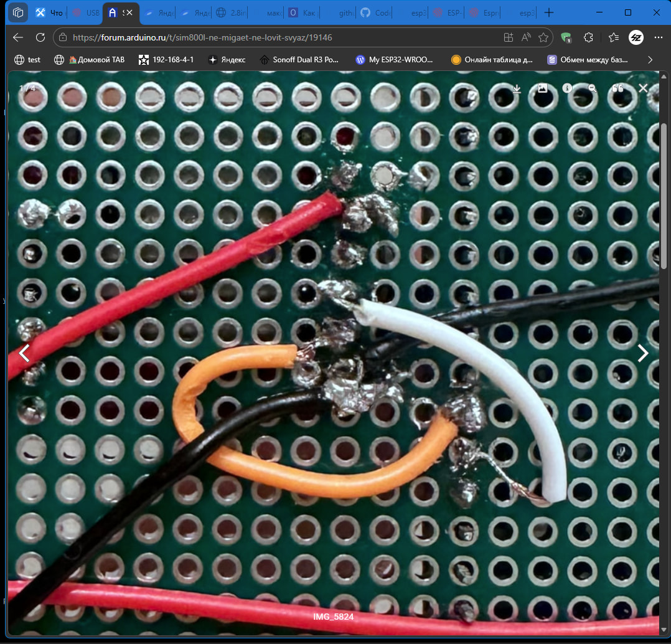Expand the bookmarks bar overflow chevron
This screenshot has width=671, height=644.
[x=650, y=60]
